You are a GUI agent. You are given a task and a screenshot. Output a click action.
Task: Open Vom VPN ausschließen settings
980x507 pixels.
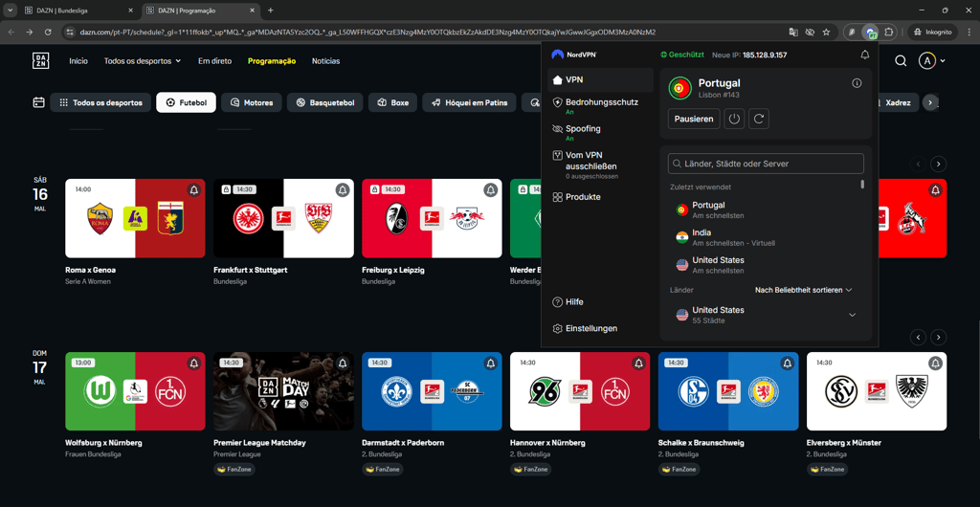point(586,165)
